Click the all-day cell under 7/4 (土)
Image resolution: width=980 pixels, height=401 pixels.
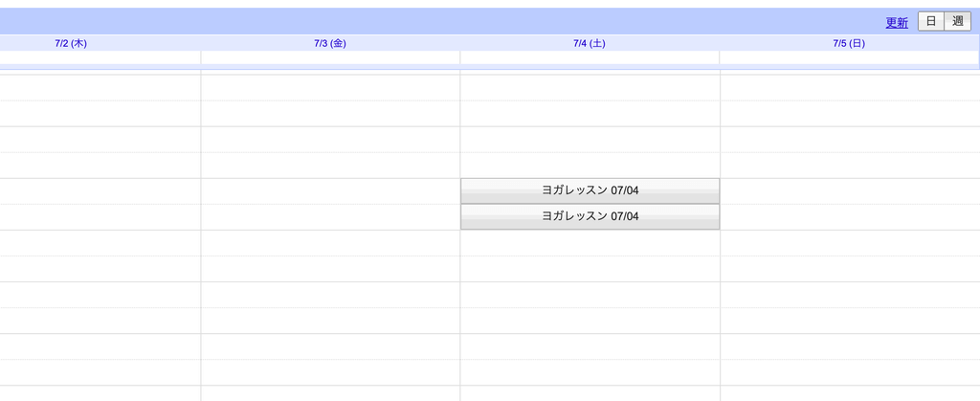pos(590,57)
